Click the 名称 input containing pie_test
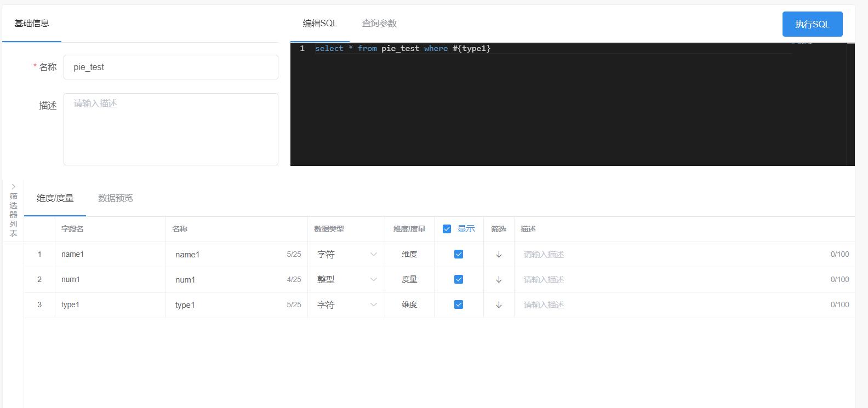Viewport: 868px width, 408px height. [171, 67]
